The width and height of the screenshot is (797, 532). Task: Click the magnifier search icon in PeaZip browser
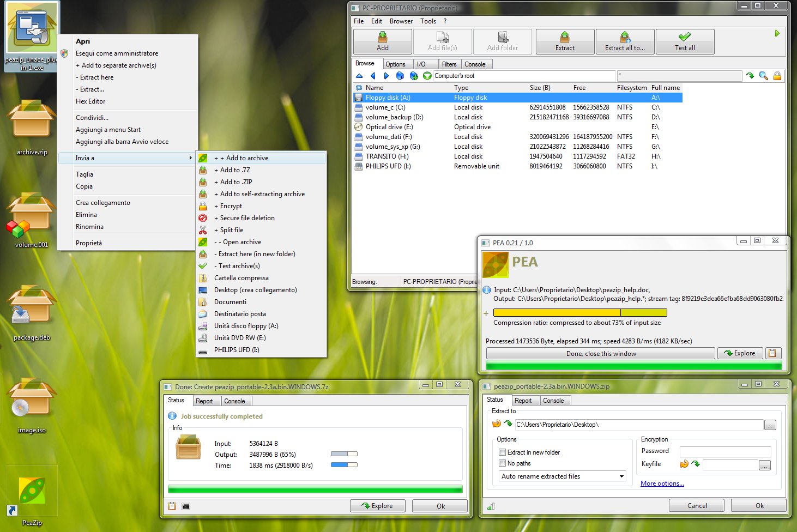pyautogui.click(x=764, y=76)
